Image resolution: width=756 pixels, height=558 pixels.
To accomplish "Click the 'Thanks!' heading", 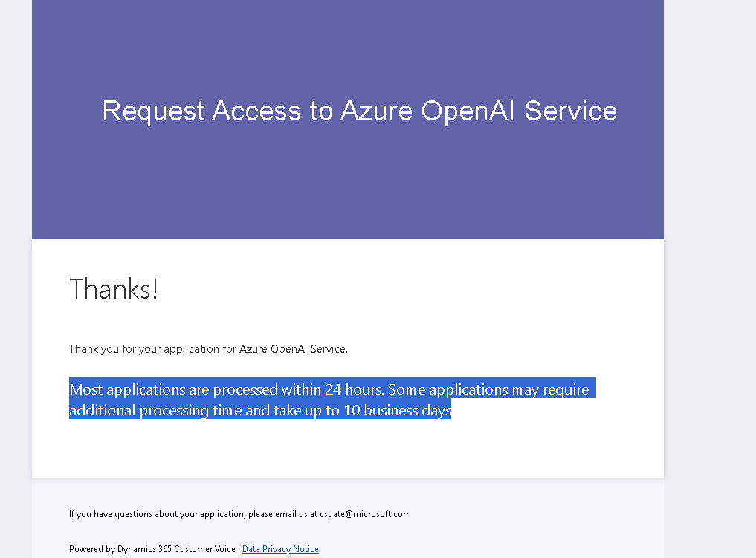I will click(114, 288).
